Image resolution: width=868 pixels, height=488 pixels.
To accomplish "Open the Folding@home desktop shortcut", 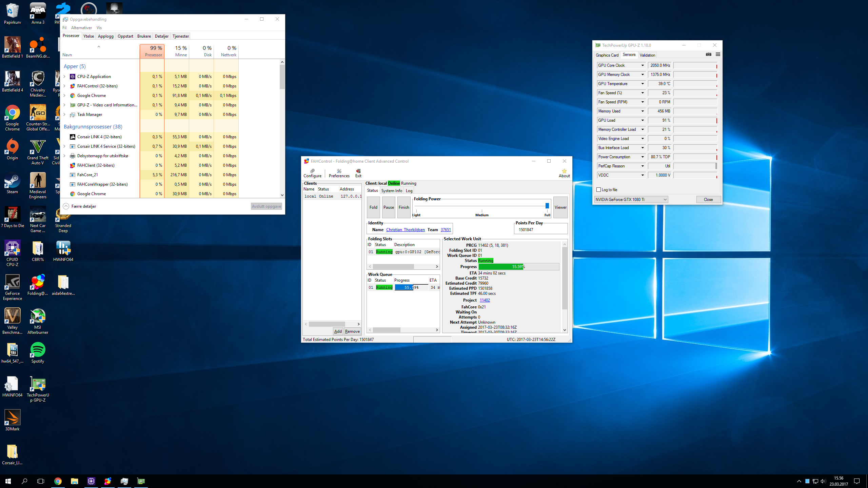I will [38, 285].
